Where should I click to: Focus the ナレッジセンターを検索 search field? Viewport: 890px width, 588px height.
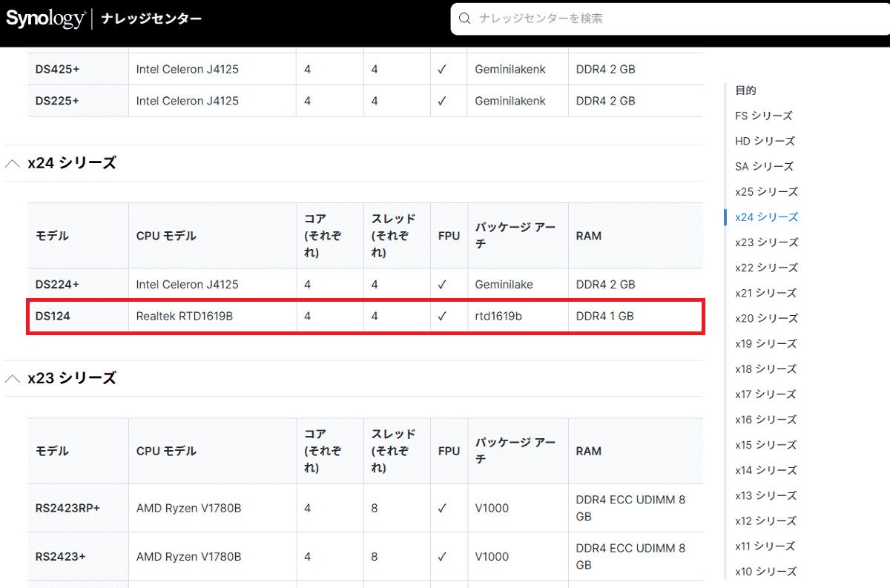tap(670, 19)
